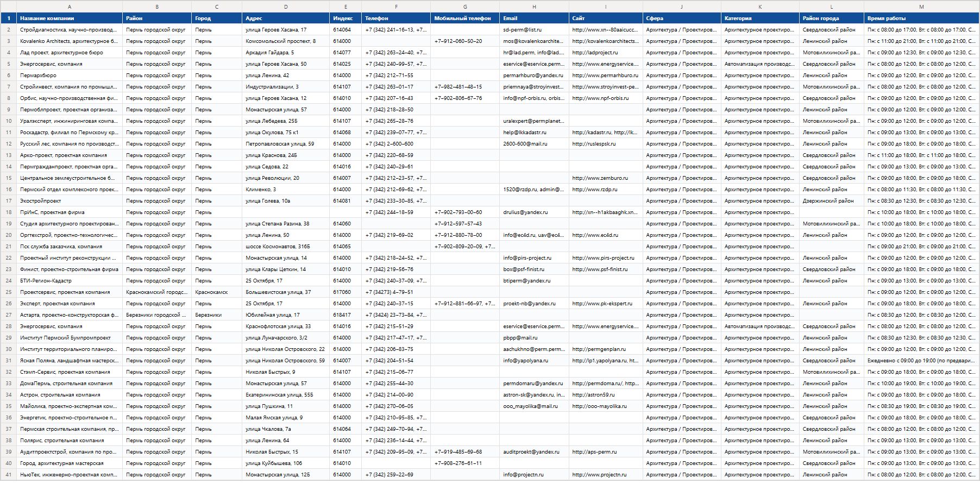This screenshot has height=490, width=980.
Task: Click the 'Район города' header cell
Action: click(832, 18)
